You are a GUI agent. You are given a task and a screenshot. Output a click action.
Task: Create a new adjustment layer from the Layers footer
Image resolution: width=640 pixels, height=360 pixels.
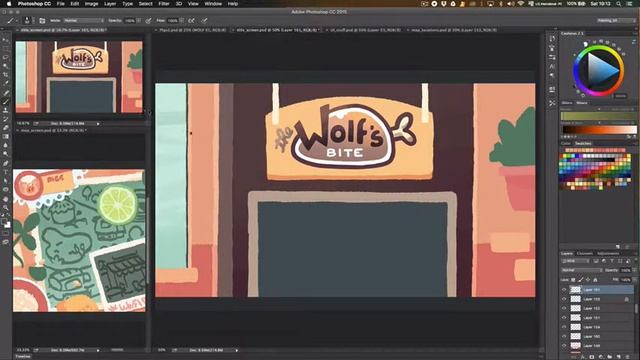point(601,357)
